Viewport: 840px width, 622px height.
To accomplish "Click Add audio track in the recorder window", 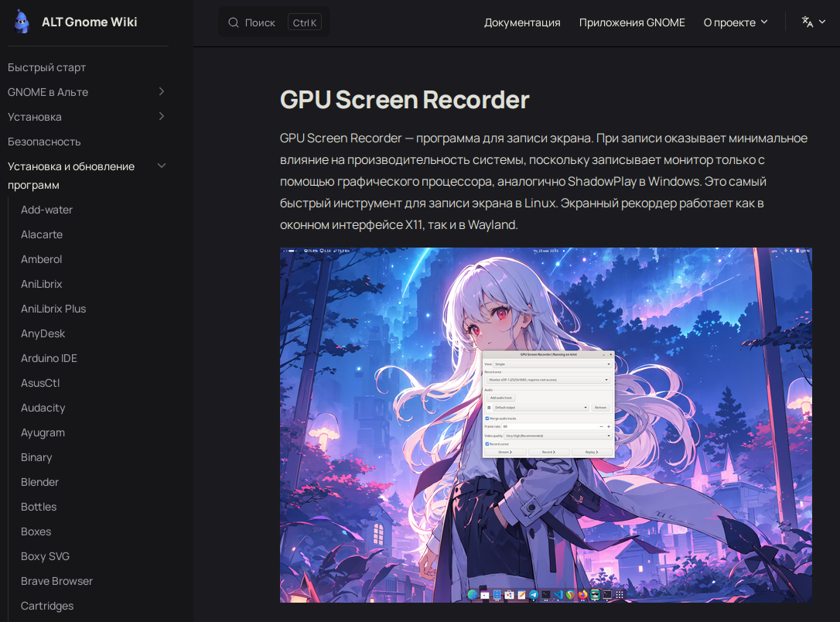I will tap(501, 398).
